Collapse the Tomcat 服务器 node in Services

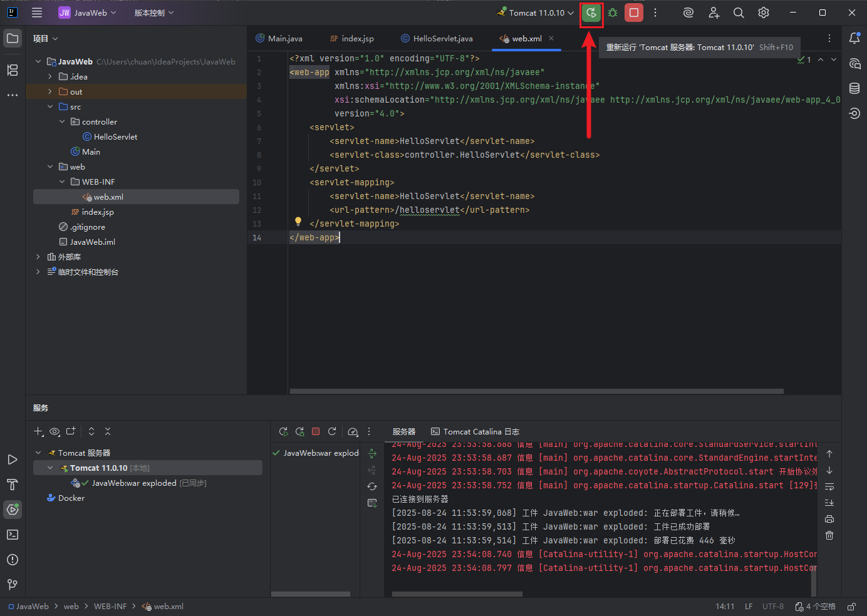click(x=38, y=453)
